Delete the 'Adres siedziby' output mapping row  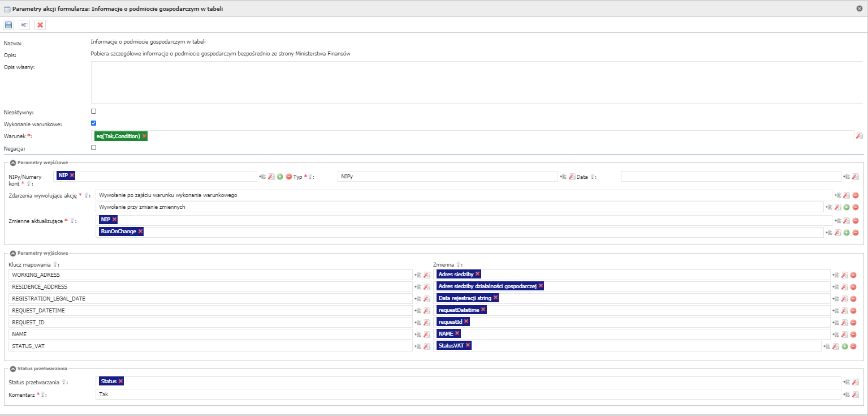point(853,275)
